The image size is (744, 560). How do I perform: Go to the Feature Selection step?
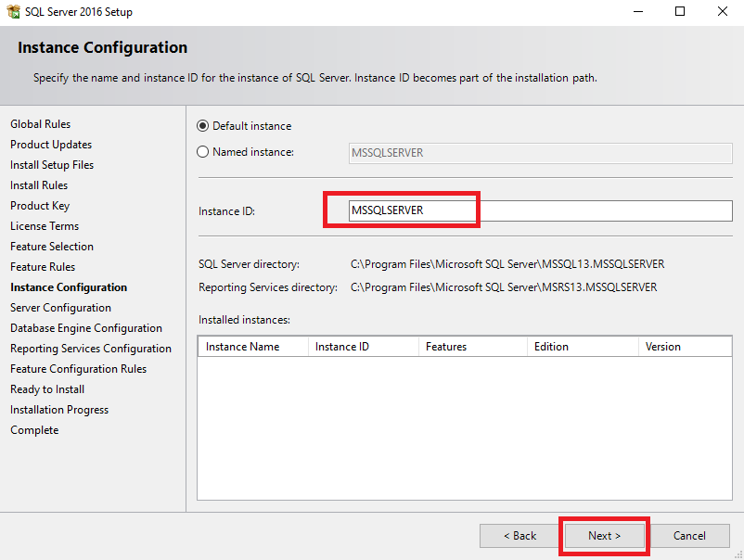pyautogui.click(x=52, y=247)
